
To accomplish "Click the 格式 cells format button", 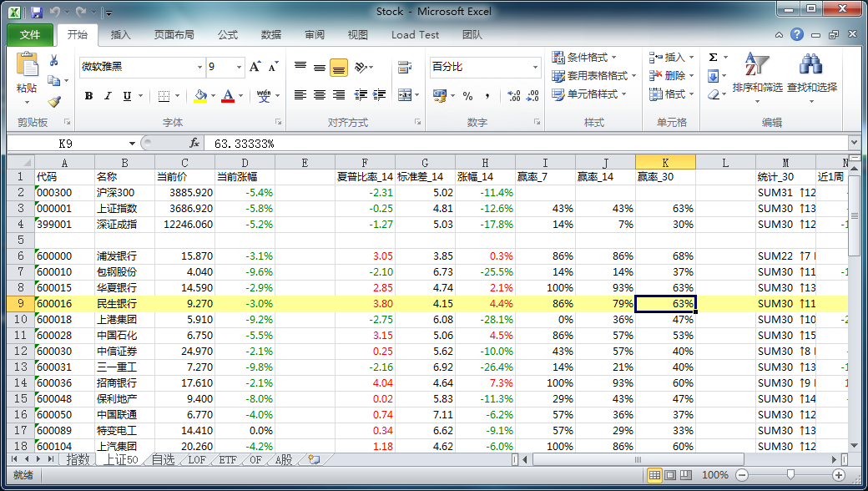I will [x=672, y=94].
